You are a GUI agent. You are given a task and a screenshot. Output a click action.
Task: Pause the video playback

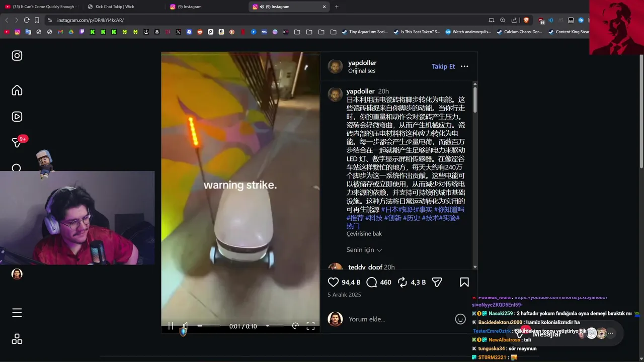click(x=171, y=326)
